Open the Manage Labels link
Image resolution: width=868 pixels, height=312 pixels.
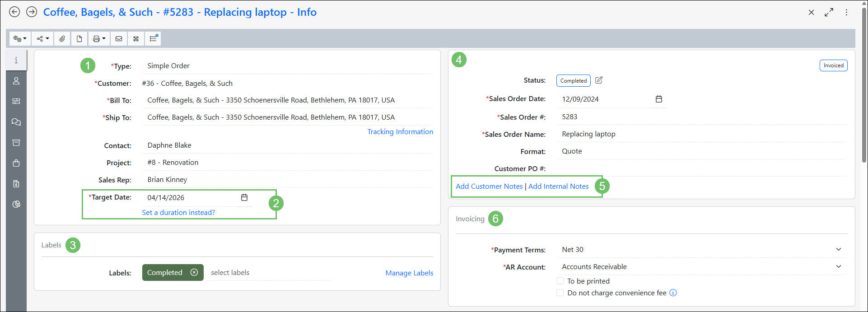409,273
